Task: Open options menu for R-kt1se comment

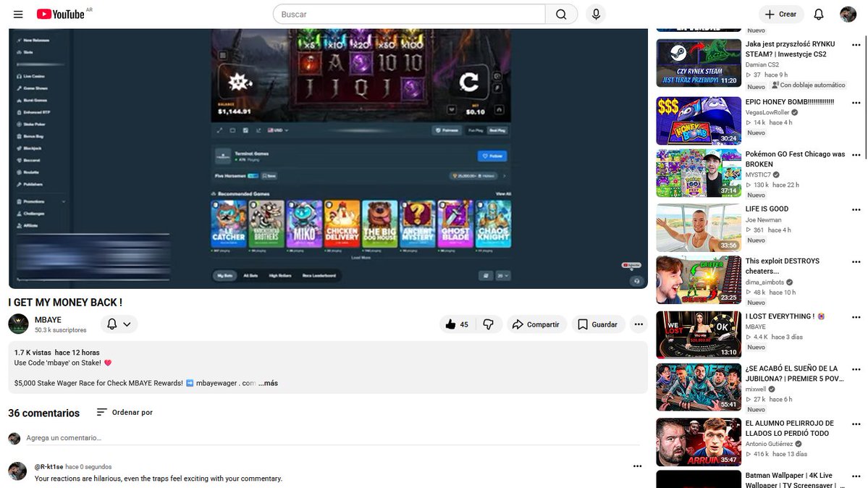Action: tap(638, 466)
